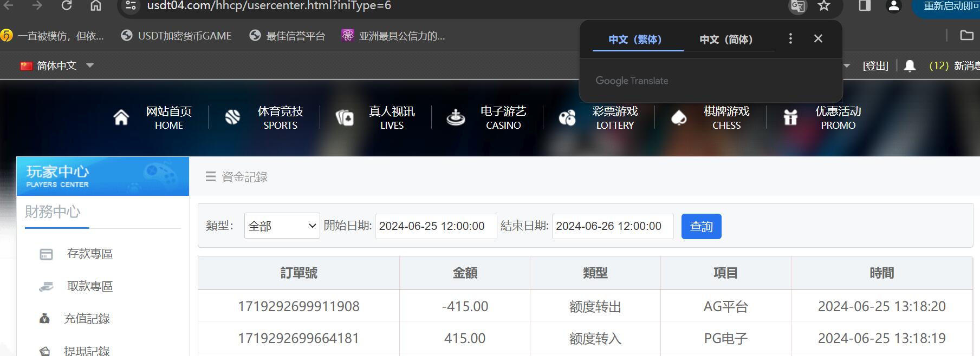Open 电子游艺 CASINO menu
The height and width of the screenshot is (356, 980).
(x=503, y=117)
